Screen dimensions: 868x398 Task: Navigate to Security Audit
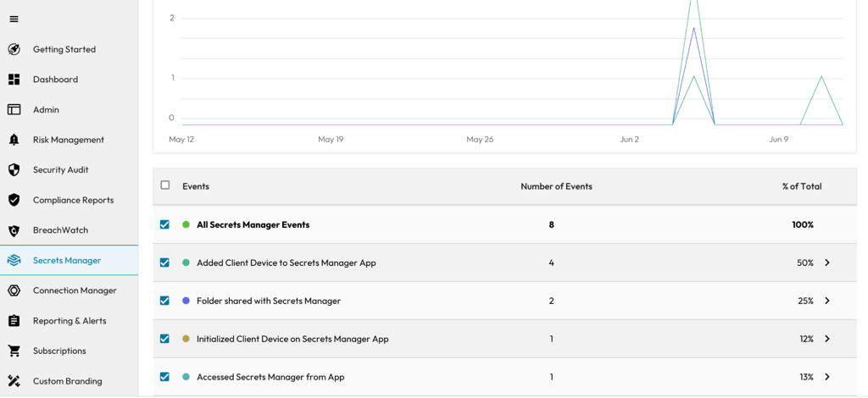[x=61, y=169]
